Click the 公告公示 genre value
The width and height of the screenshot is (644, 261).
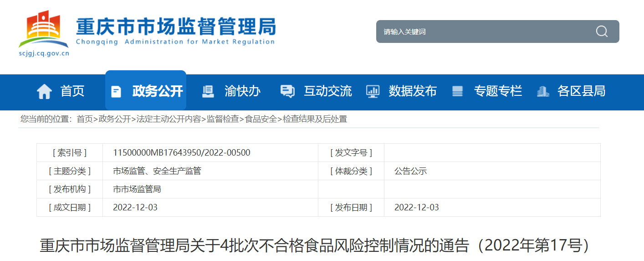click(410, 171)
